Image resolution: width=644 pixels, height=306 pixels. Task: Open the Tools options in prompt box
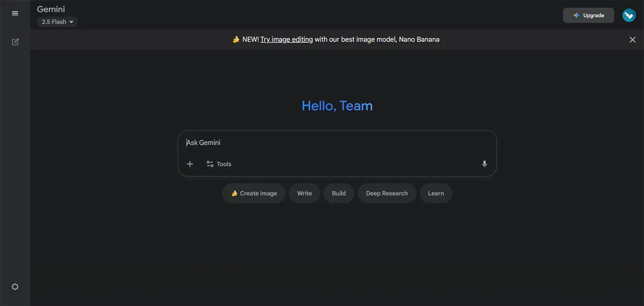(x=219, y=164)
